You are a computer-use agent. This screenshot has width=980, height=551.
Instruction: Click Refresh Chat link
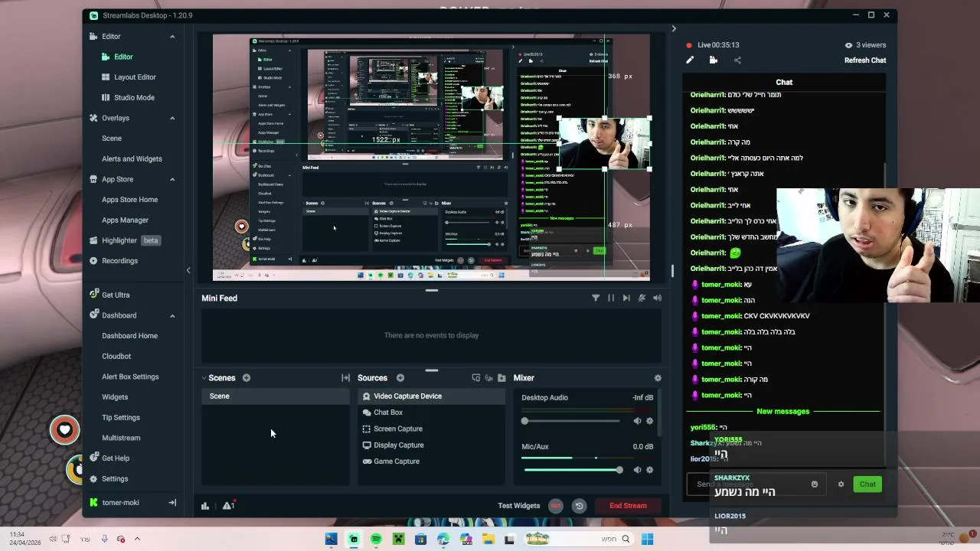pos(865,60)
